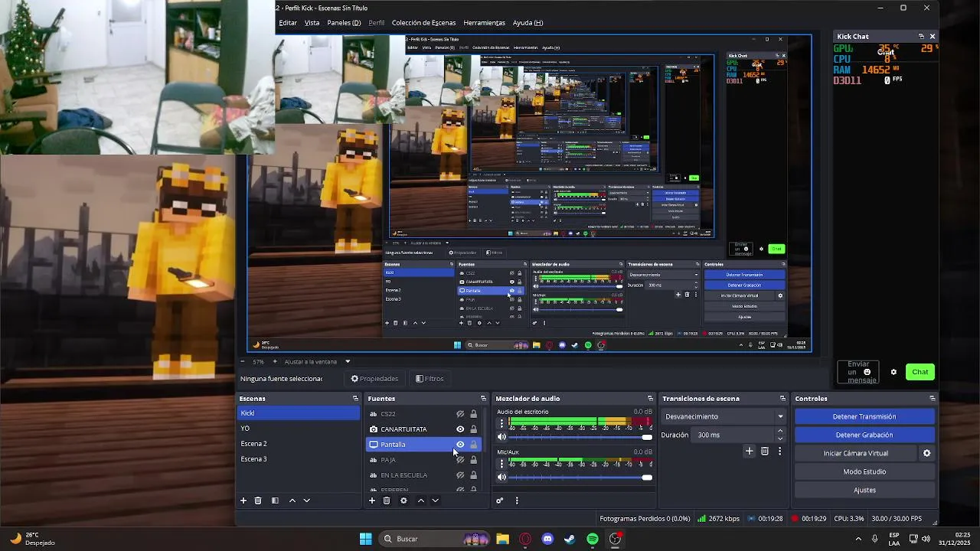Move source up in Fuentes panel
The height and width of the screenshot is (551, 980).
click(420, 500)
